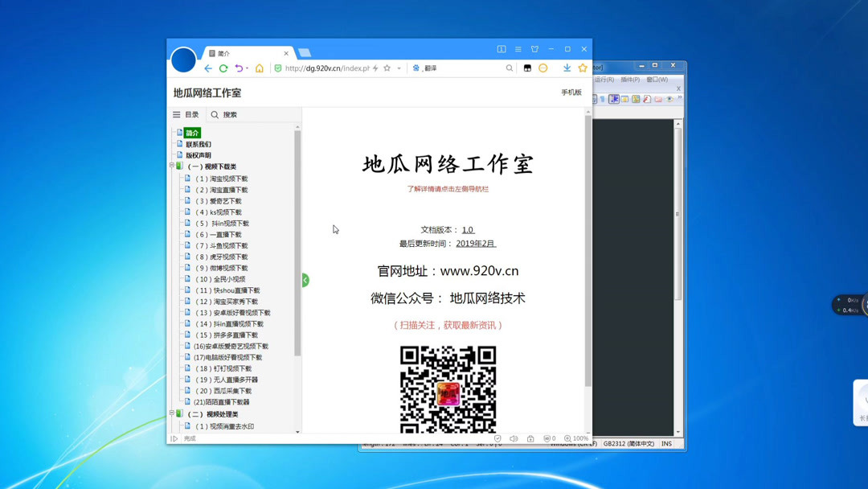This screenshot has width=868, height=489.
Task: Click the green security shield in the address bar
Action: point(279,68)
